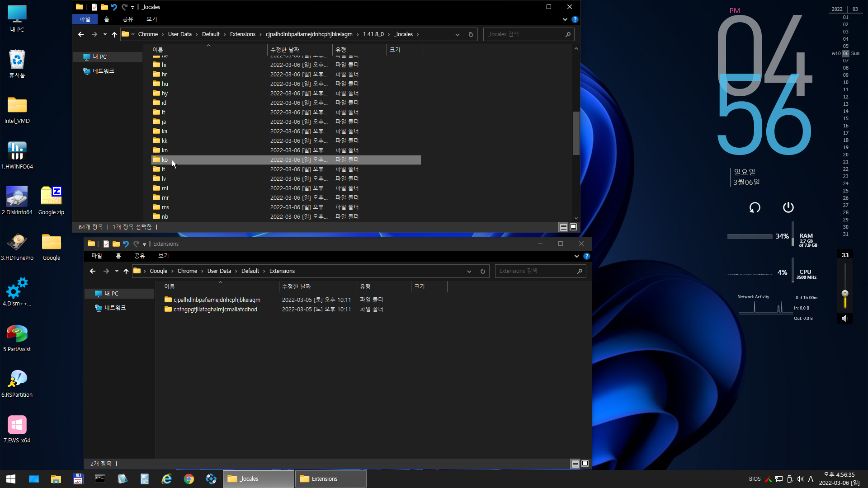Launch 6.RSPartition desktop shortcut
Viewport: 868px width, 488px height.
(x=17, y=384)
